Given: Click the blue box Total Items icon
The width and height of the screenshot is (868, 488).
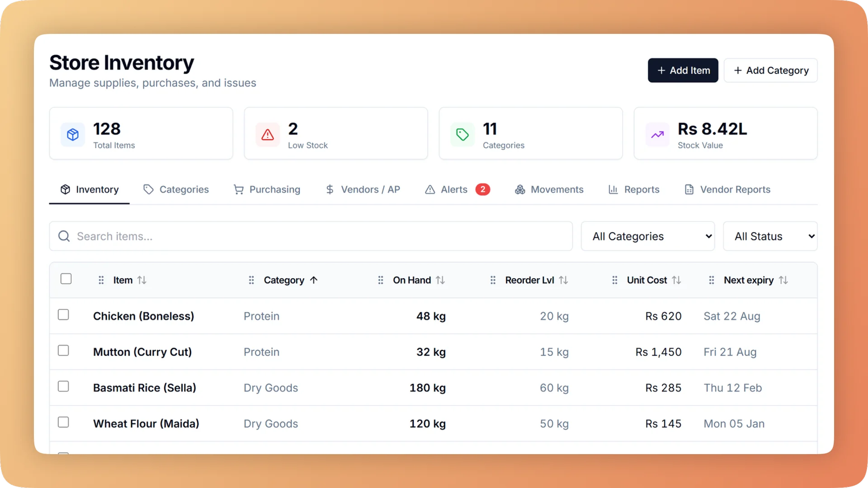Looking at the screenshot, I should tap(73, 134).
